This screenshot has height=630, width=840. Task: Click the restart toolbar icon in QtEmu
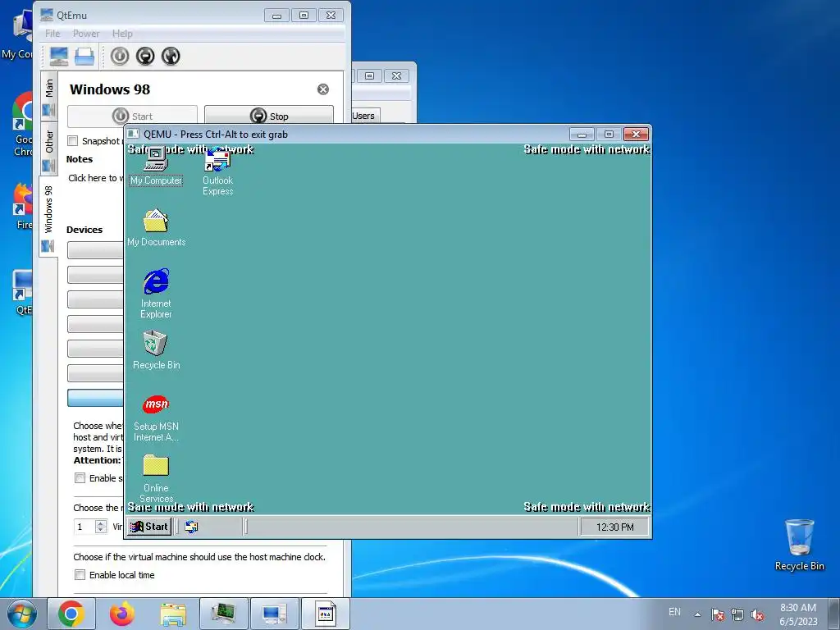tap(171, 57)
